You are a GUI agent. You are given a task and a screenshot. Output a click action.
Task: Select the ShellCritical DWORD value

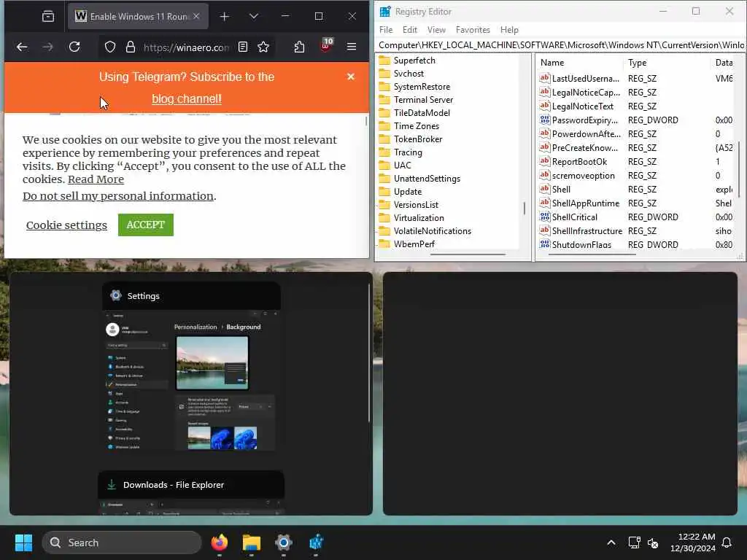pyautogui.click(x=575, y=217)
